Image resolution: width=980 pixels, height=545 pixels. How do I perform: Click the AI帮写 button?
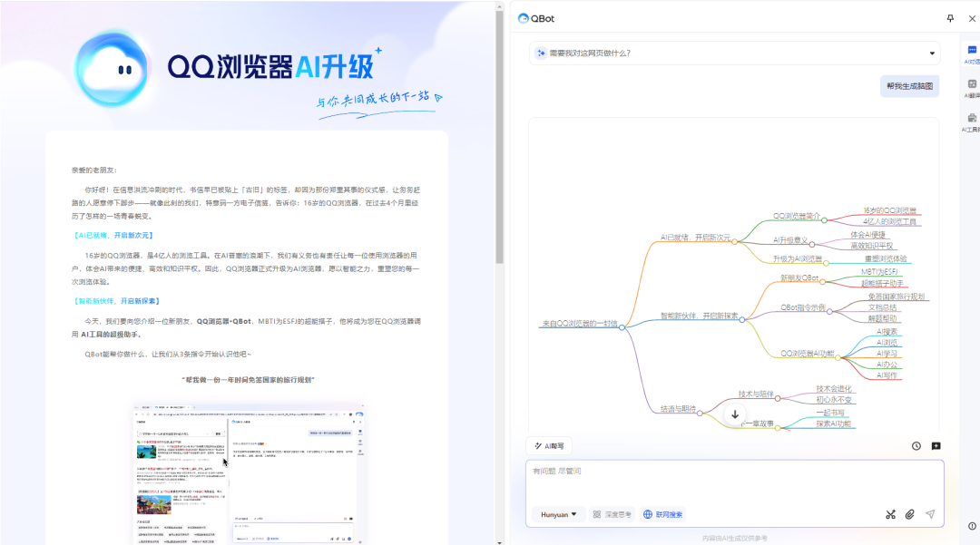tap(549, 446)
